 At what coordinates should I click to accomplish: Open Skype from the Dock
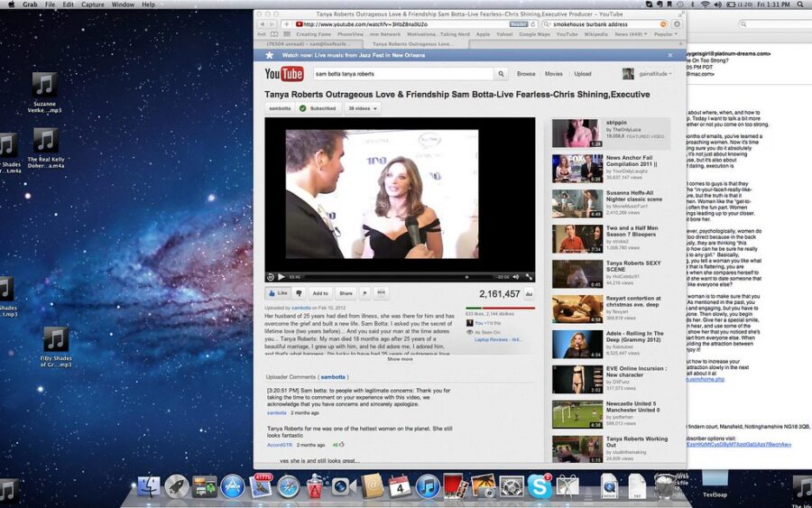click(x=540, y=486)
